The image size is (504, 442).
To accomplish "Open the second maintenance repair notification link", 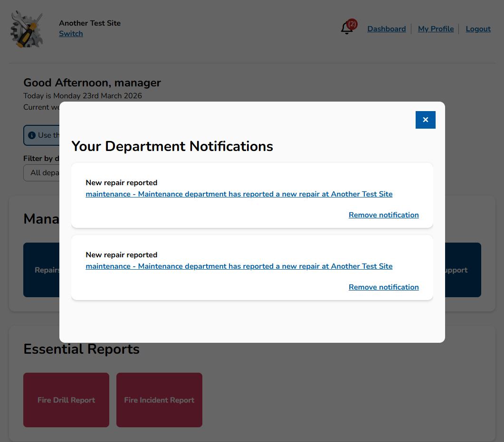I will 238,266.
